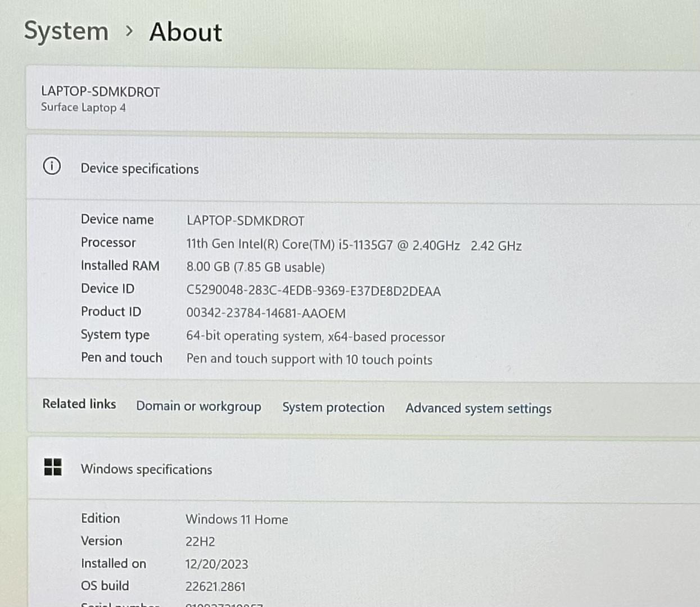Open the System protection link

(x=333, y=407)
